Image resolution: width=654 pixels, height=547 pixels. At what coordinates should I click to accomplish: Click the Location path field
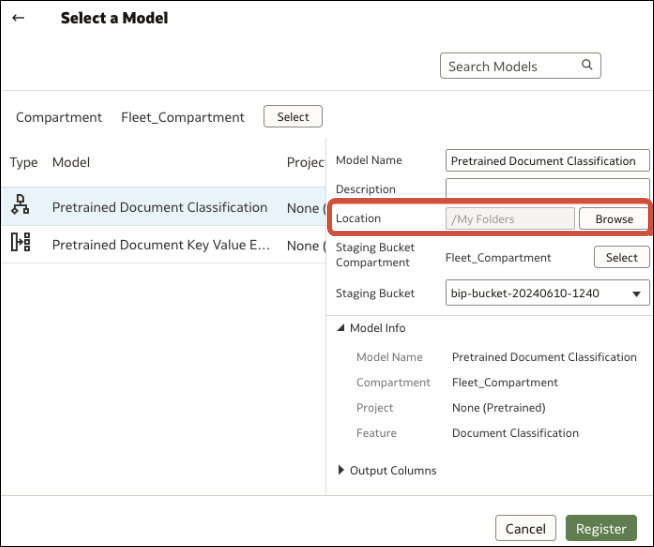510,219
